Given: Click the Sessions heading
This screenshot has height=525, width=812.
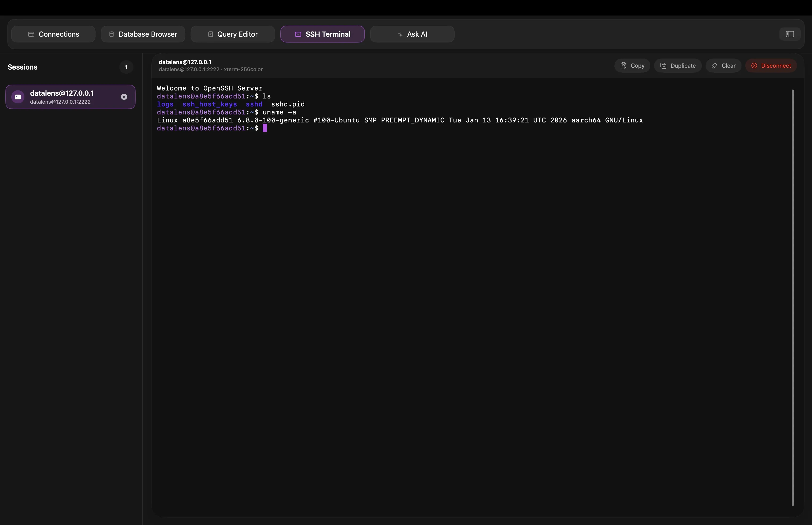Looking at the screenshot, I should [x=23, y=67].
